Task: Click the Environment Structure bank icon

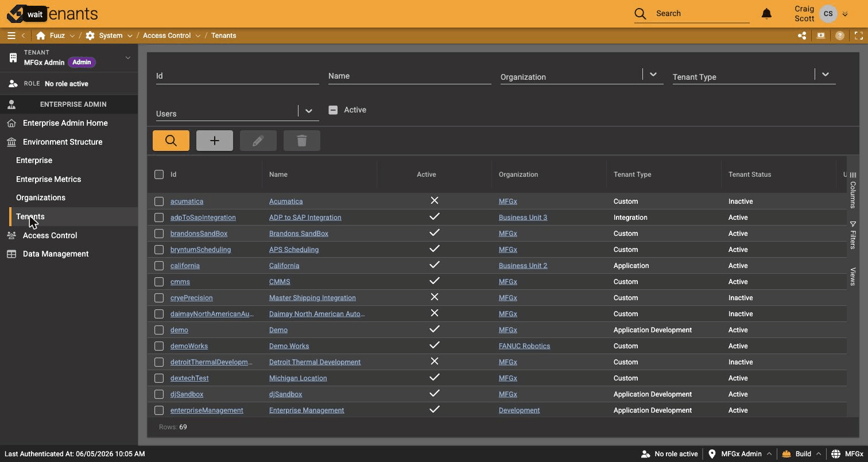Action: tap(11, 142)
